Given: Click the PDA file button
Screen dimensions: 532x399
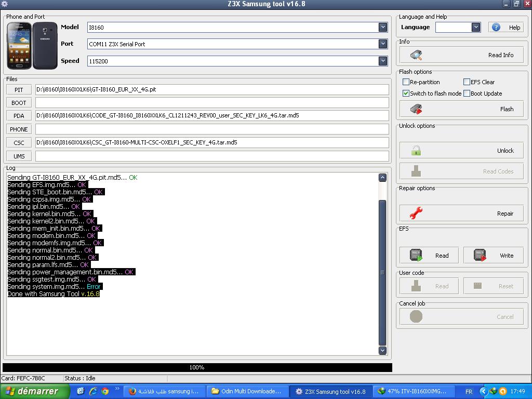Looking at the screenshot, I should tap(19, 116).
